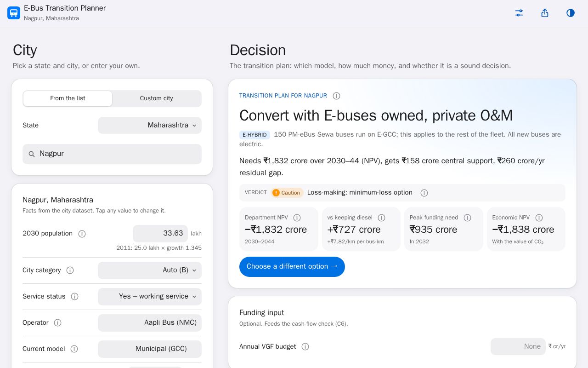Click the Nagpur city search field
Screen dimensions: 588x368
coord(112,154)
